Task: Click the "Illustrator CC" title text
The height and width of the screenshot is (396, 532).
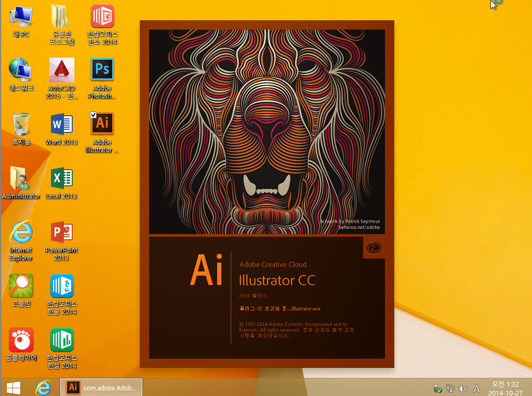Action: tap(277, 280)
